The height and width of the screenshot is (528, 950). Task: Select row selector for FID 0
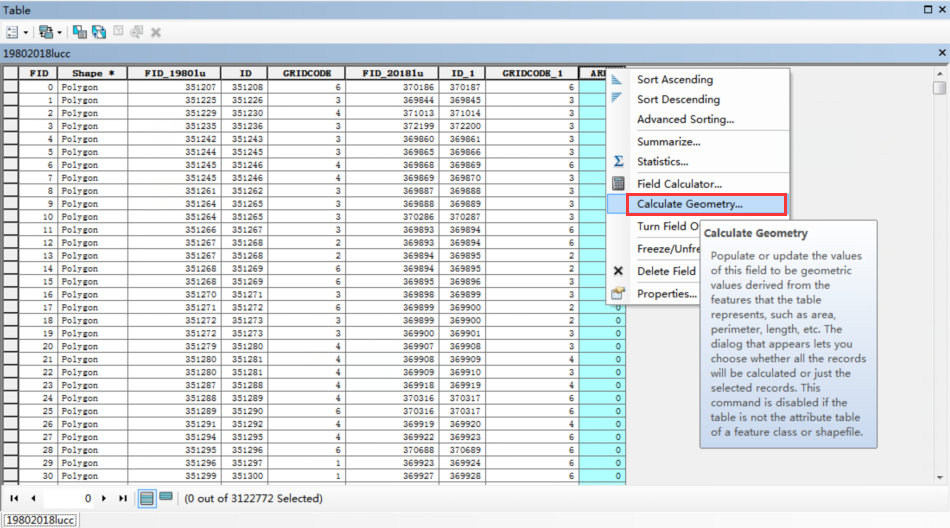click(11, 87)
